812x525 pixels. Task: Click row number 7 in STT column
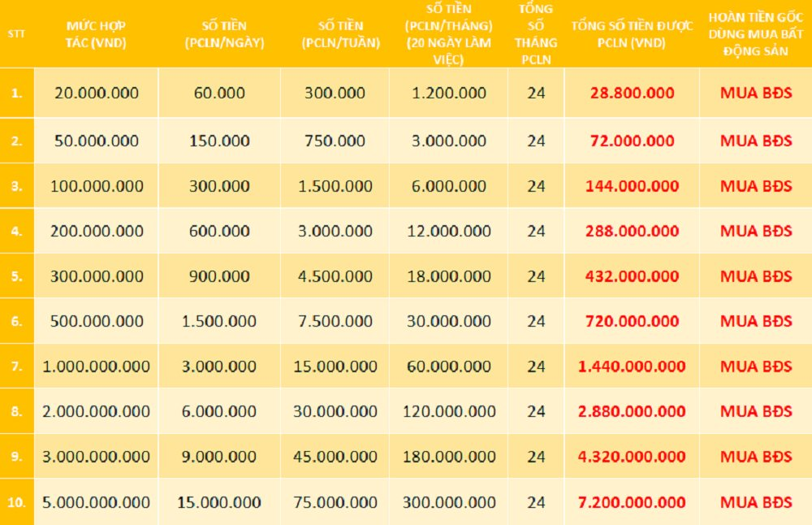click(16, 367)
